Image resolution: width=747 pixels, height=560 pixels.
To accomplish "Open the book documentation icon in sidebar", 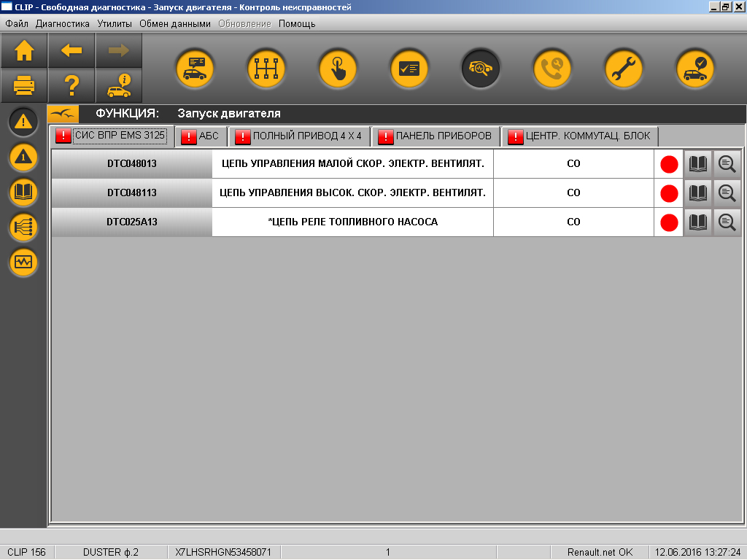I will [x=23, y=192].
